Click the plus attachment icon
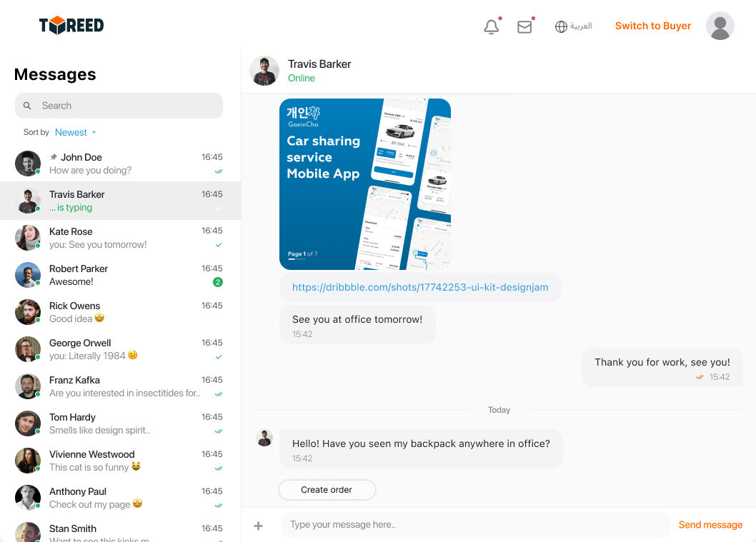Viewport: 756px width, 542px height. 259,526
